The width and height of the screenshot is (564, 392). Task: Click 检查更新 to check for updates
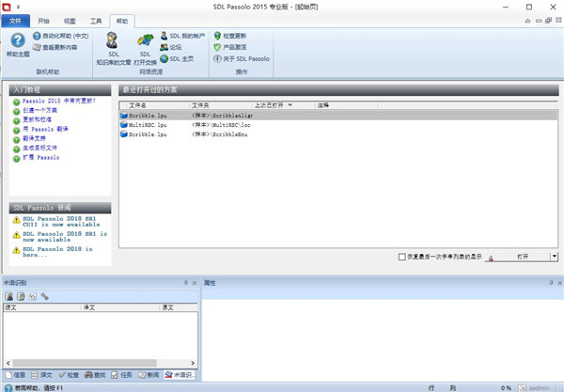pyautogui.click(x=230, y=36)
